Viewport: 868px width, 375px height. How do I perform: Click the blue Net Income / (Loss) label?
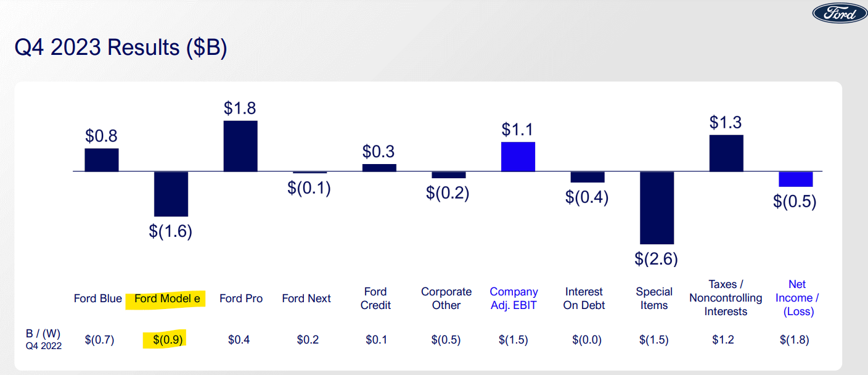click(x=797, y=298)
